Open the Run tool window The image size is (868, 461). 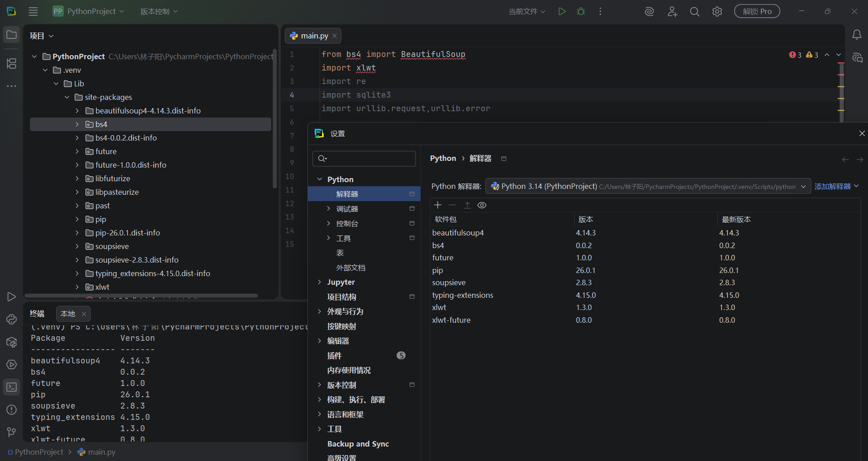click(x=12, y=296)
